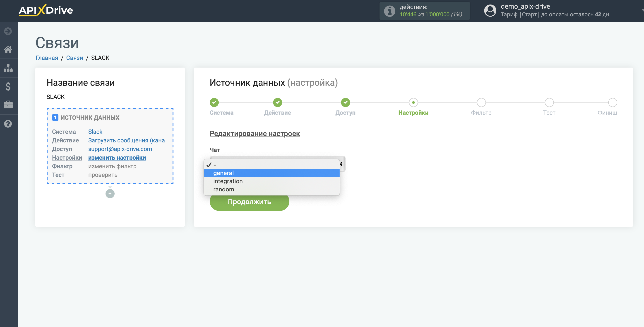Image resolution: width=644 pixels, height=327 pixels.
Task: Open the billing dollar icon in sidebar
Action: pos(8,87)
